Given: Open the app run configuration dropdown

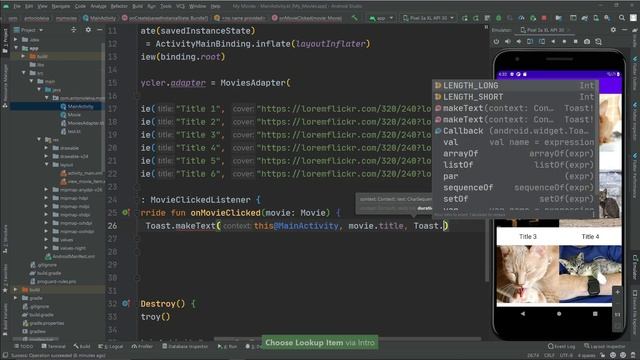Looking at the screenshot, I should 381,18.
